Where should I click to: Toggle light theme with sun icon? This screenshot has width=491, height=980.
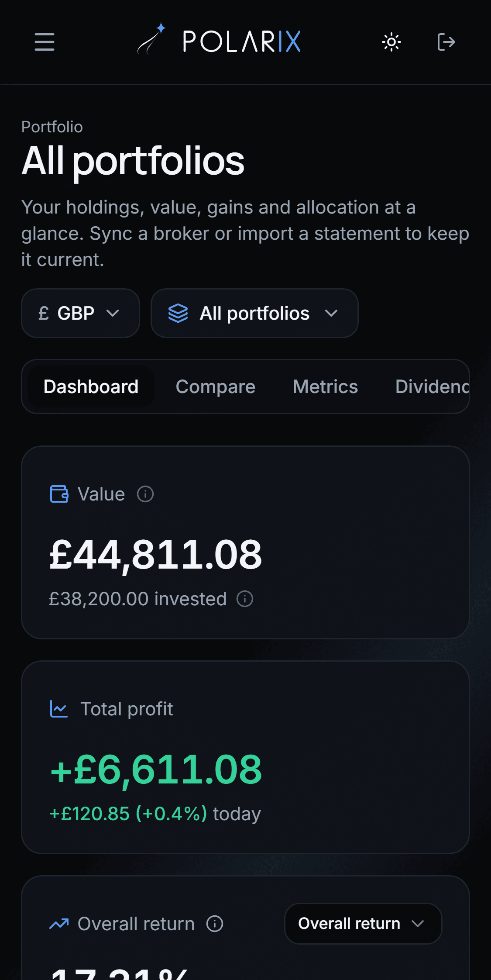tap(391, 42)
